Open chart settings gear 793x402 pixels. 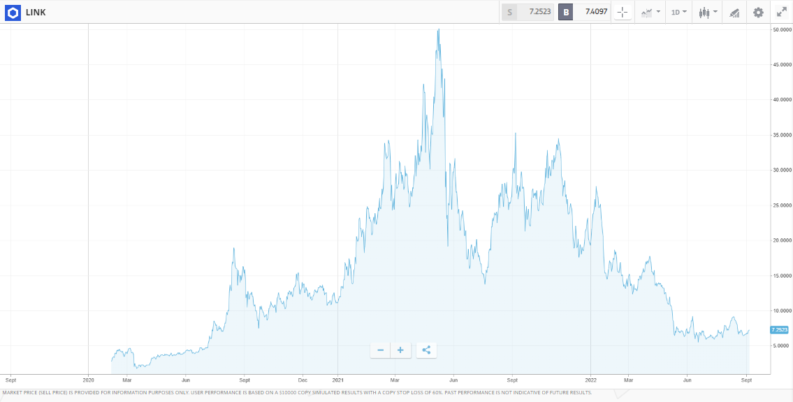coord(758,13)
